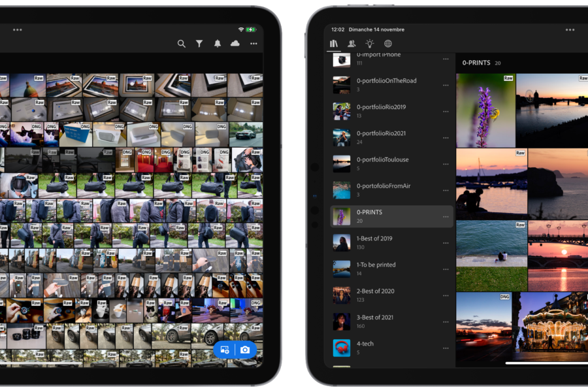Viewport: 588px width, 392px height.
Task: Open 0-PRINTS album header title
Action: click(x=476, y=63)
